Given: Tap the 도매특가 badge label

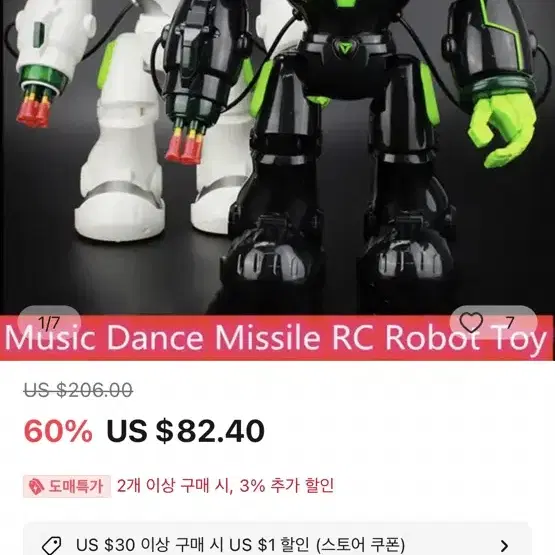Looking at the screenshot, I should pyautogui.click(x=67, y=487).
